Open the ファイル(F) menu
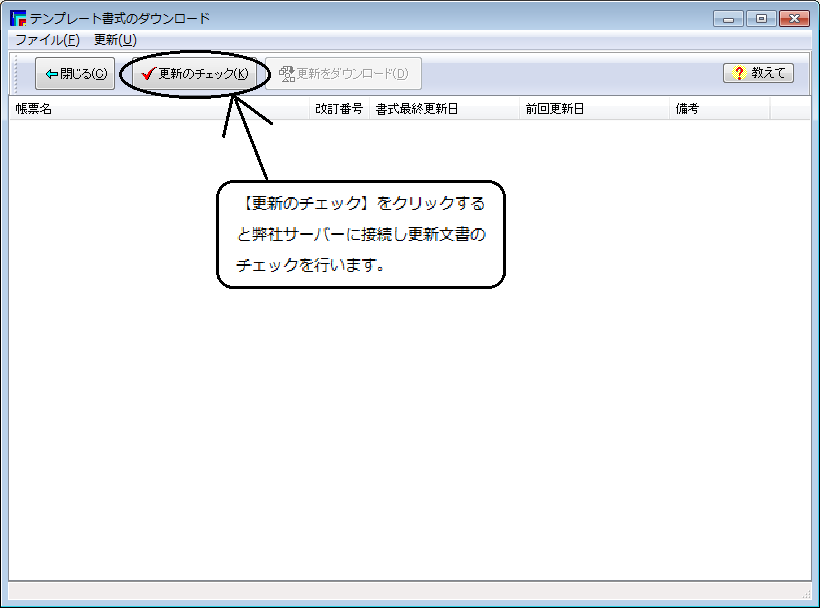 click(x=47, y=40)
